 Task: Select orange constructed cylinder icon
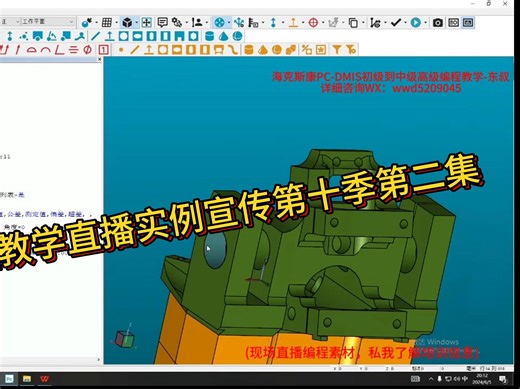pos(249,50)
